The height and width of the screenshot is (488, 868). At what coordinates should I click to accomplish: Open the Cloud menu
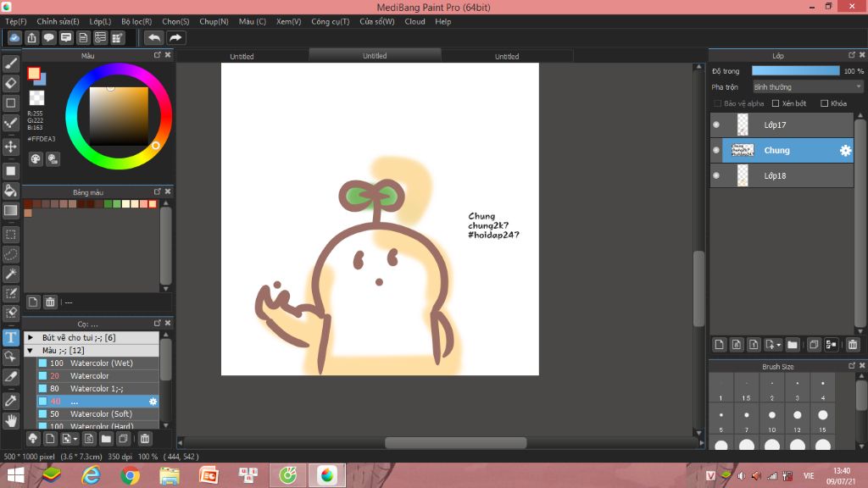click(415, 21)
